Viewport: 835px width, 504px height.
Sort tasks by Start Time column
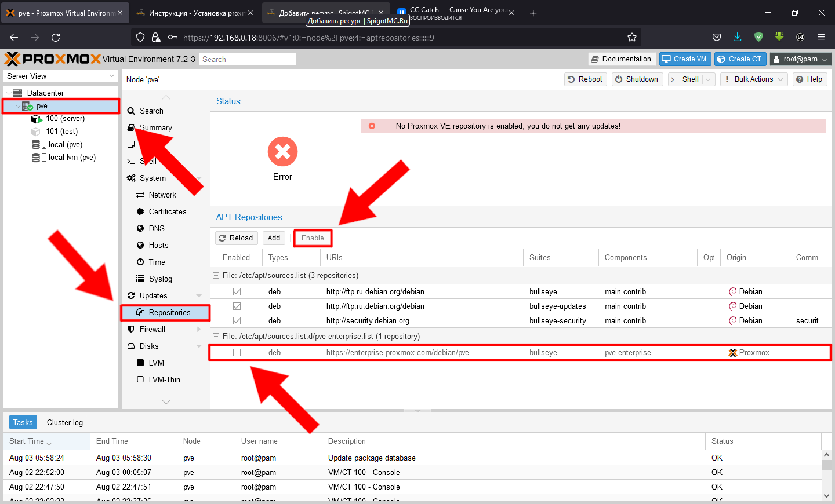coord(46,441)
